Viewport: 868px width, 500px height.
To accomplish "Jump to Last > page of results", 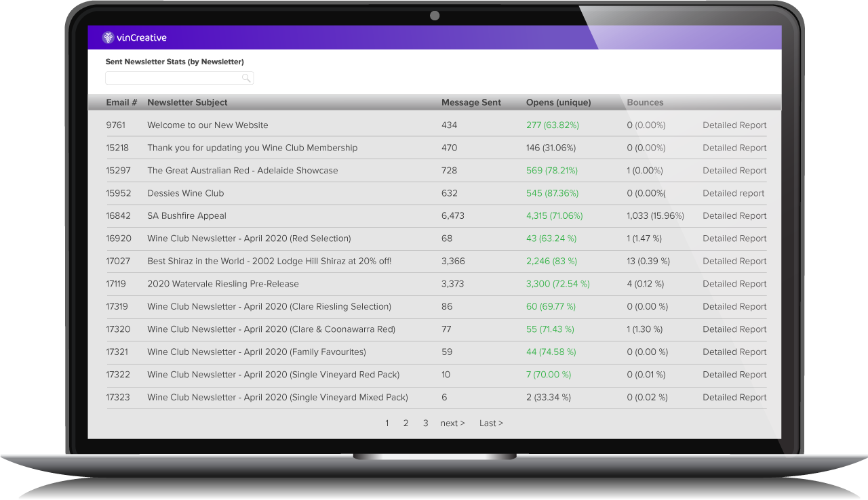I will point(491,423).
